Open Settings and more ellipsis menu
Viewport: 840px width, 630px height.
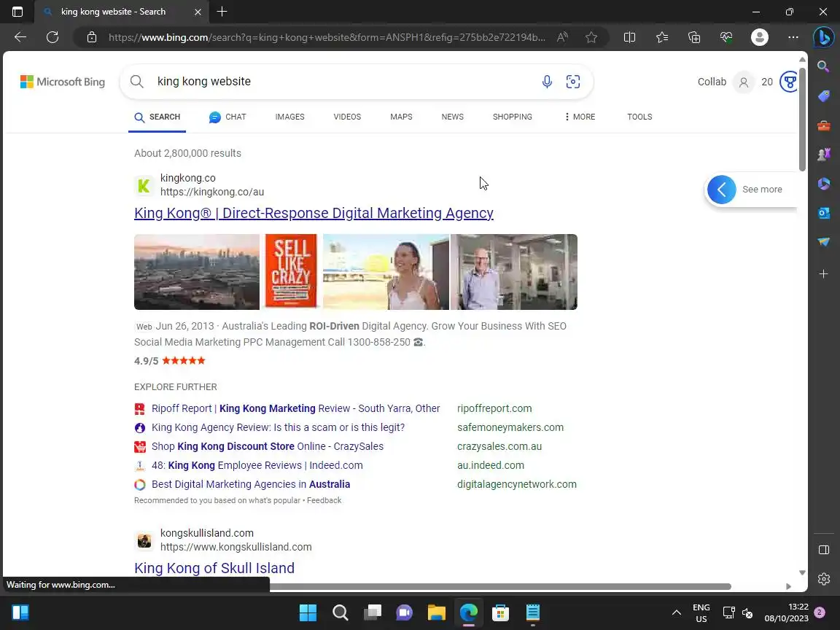793,37
